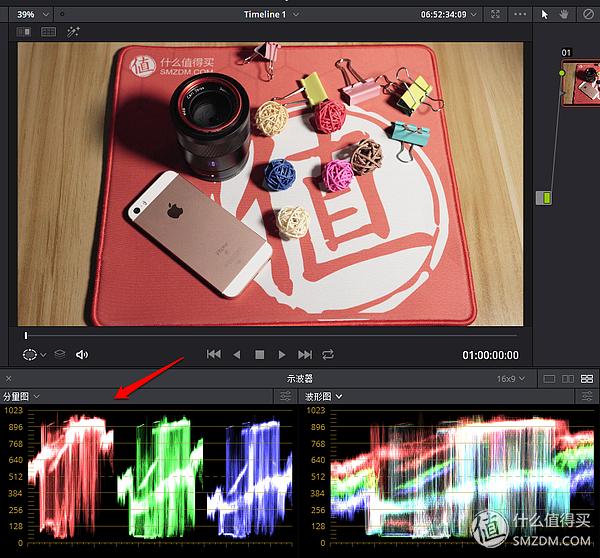Viewport: 600px width, 558px height.
Task: Click the viewer scrub bar playhead
Action: click(x=26, y=336)
